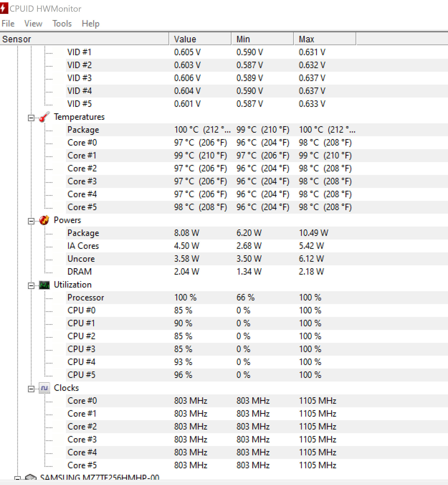Select the Clocks tree node label

(66, 388)
